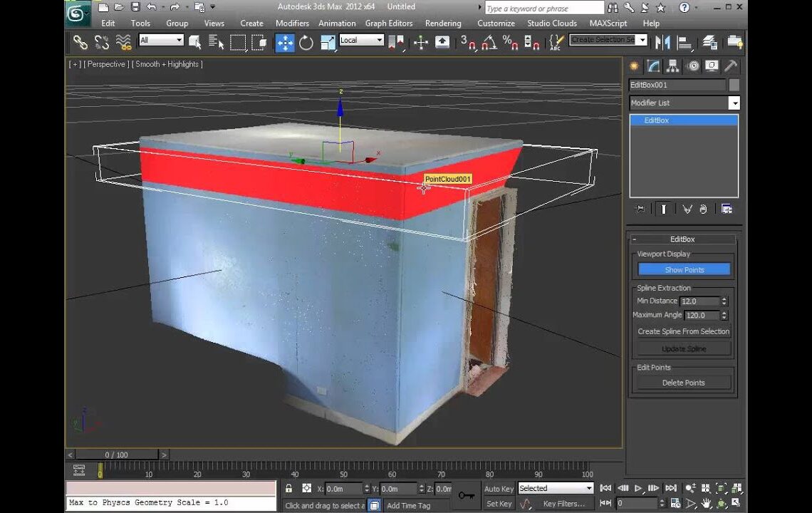Switch to the Create panel sunburst icon

(634, 66)
